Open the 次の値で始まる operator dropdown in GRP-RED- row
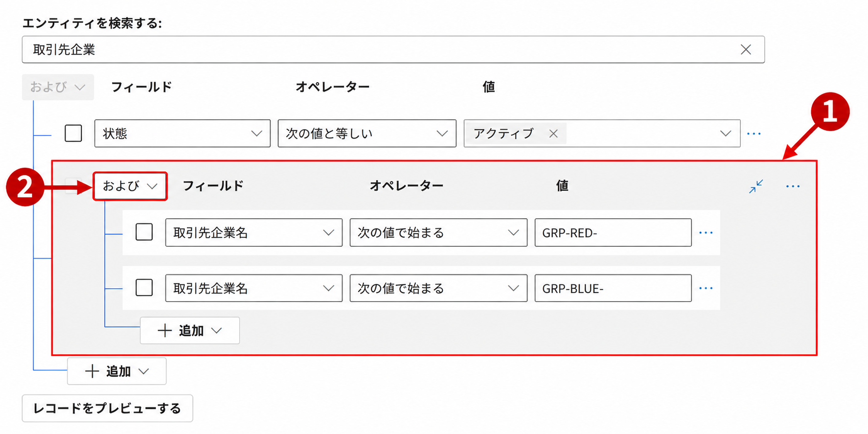Screen dimensions: 868x434 (438, 232)
